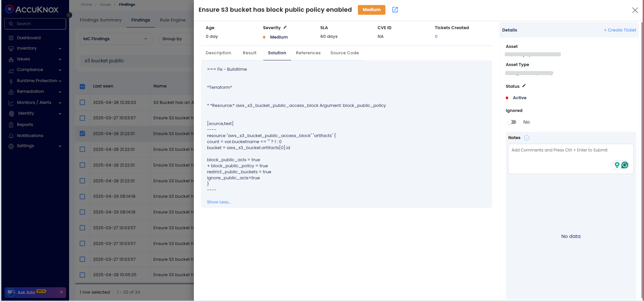This screenshot has width=644, height=302.
Task: Click the Compliance chart icon
Action: click(11, 70)
